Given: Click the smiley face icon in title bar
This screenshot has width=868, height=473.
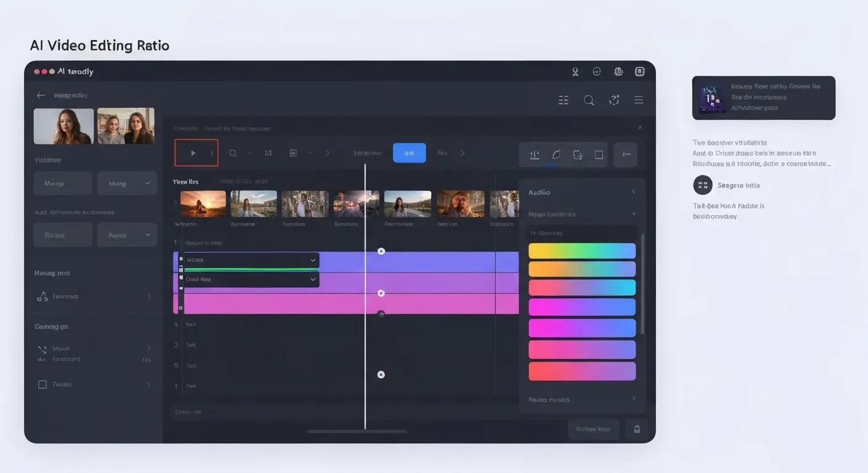Looking at the screenshot, I should click(x=597, y=71).
